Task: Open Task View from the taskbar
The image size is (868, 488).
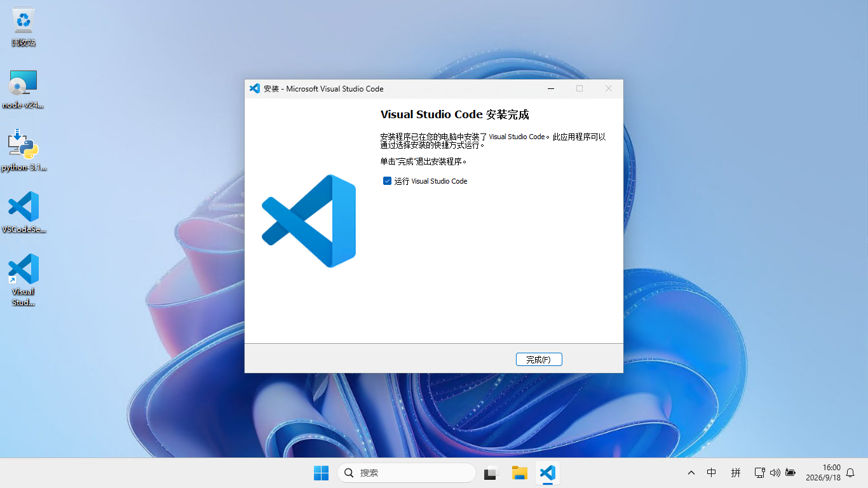Action: click(x=491, y=473)
